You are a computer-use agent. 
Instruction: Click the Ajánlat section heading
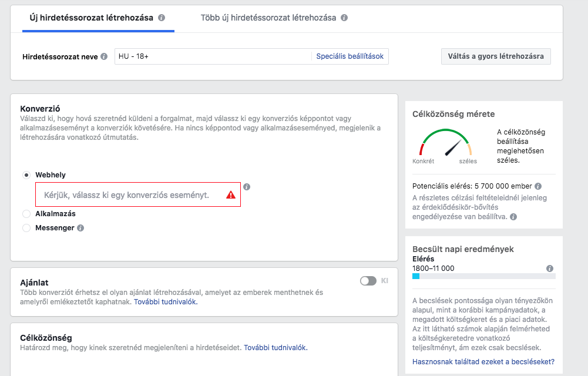pyautogui.click(x=34, y=283)
